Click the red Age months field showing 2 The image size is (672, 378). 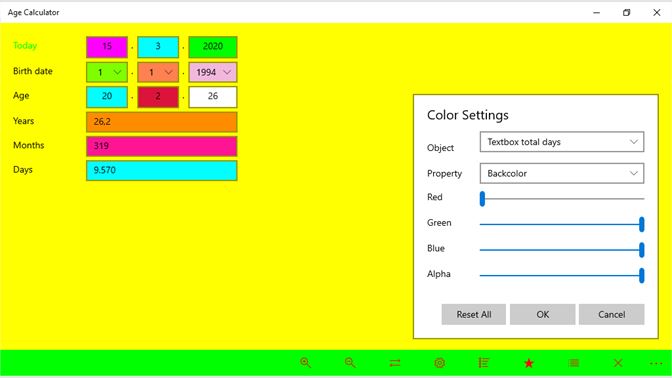pyautogui.click(x=158, y=97)
